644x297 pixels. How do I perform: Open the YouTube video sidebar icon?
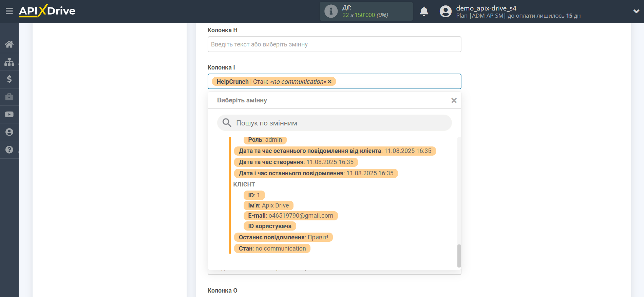click(x=9, y=115)
